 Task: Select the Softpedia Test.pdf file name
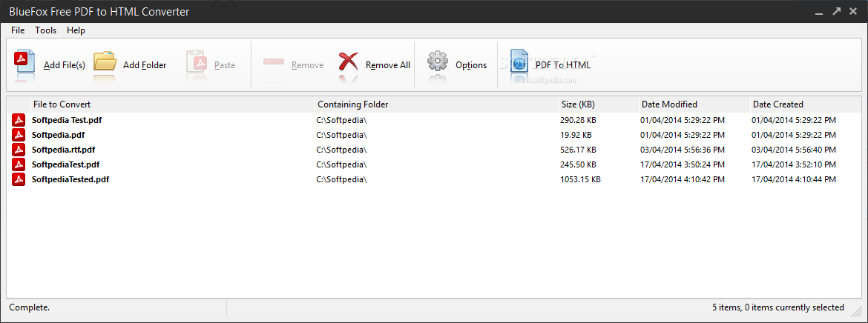(x=67, y=120)
